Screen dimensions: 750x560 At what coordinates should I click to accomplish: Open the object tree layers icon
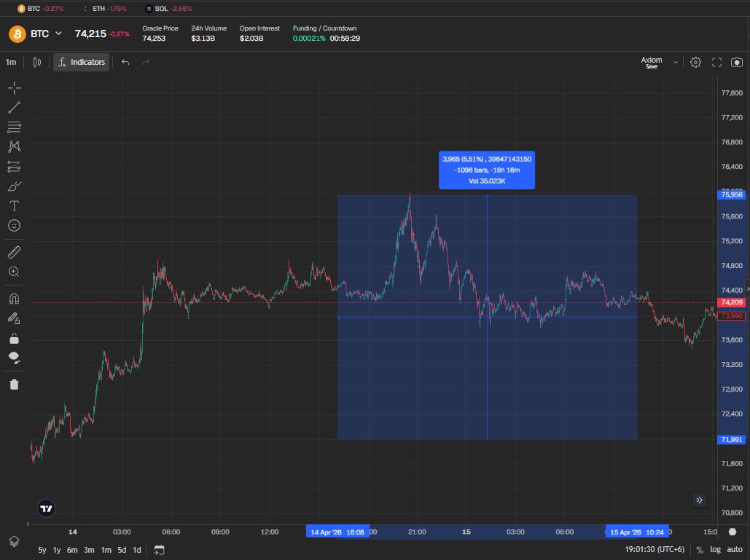(14, 541)
